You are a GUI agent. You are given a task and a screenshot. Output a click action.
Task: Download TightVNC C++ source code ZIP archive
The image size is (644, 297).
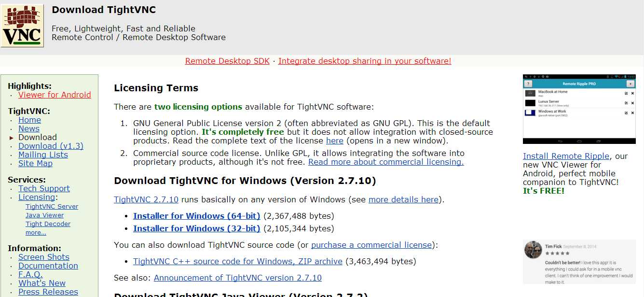[238, 261]
